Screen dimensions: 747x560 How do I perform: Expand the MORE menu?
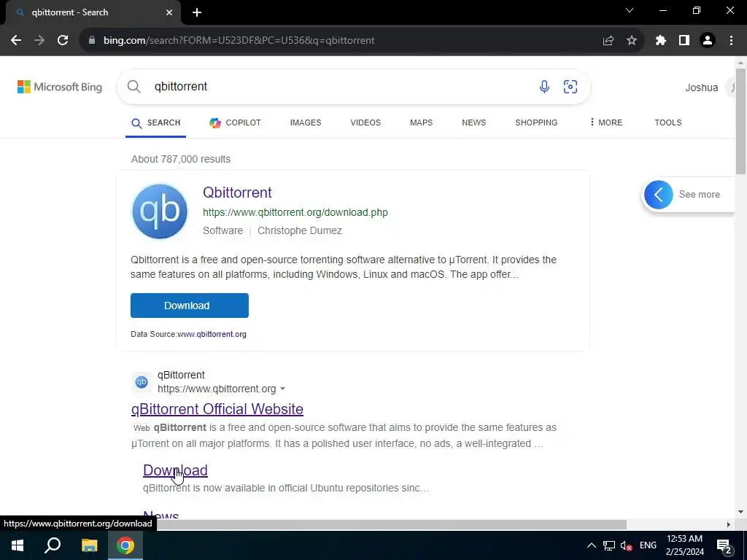605,122
